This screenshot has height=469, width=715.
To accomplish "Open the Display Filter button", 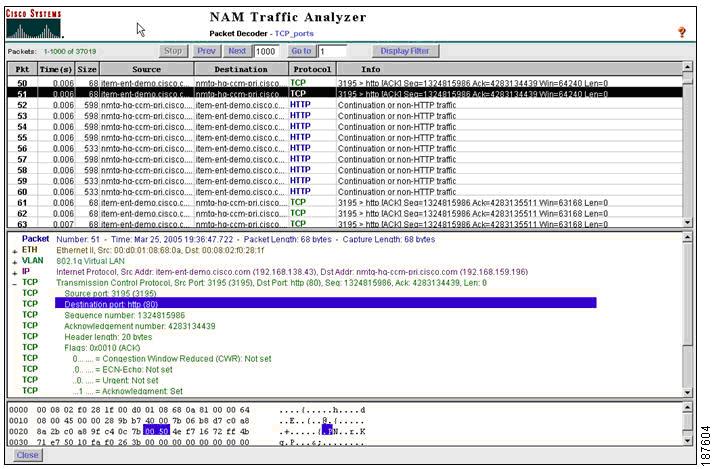I will [405, 51].
